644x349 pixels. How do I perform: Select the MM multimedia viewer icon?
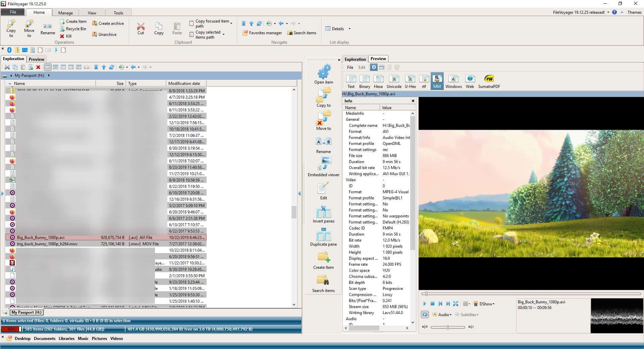pyautogui.click(x=437, y=82)
